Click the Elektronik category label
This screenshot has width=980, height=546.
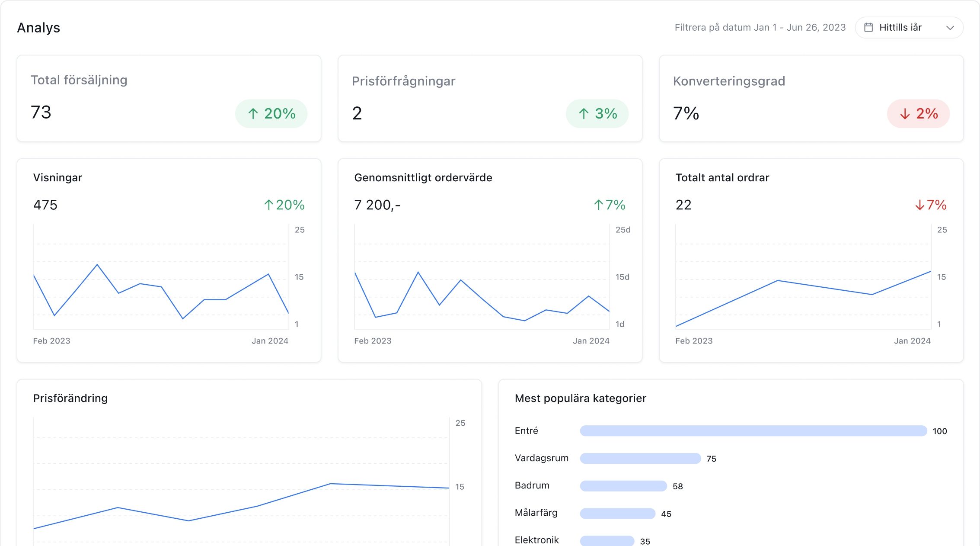(536, 540)
